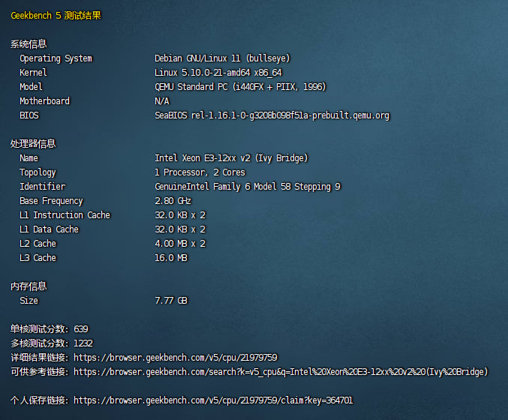Open the detailed results Geekbench link
The height and width of the screenshot is (420, 508).
click(176, 358)
